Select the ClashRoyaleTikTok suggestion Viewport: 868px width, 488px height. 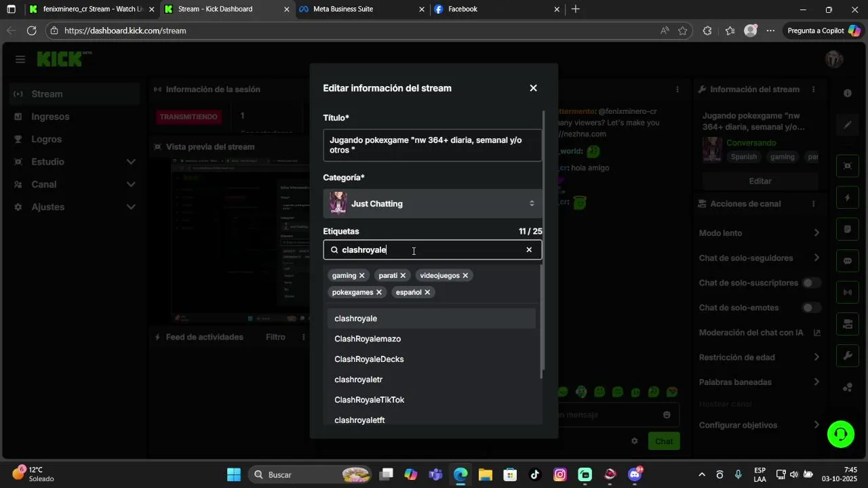tap(431, 400)
